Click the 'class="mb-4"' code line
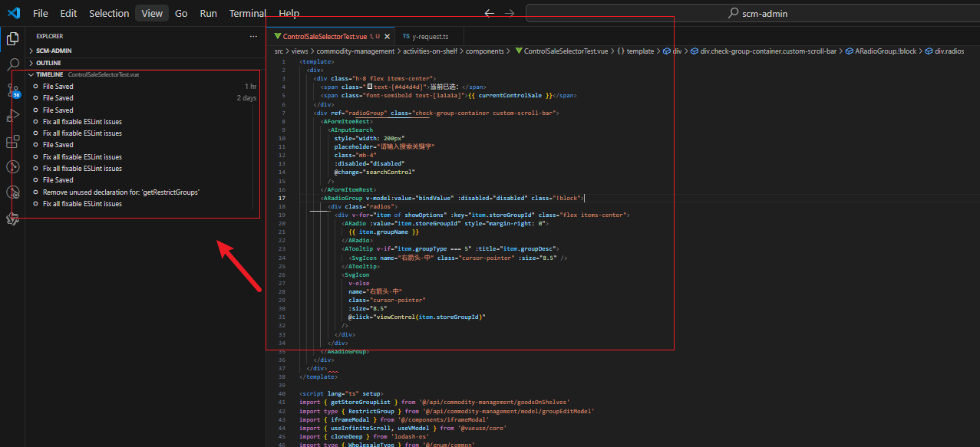This screenshot has width=980, height=447. (x=355, y=155)
